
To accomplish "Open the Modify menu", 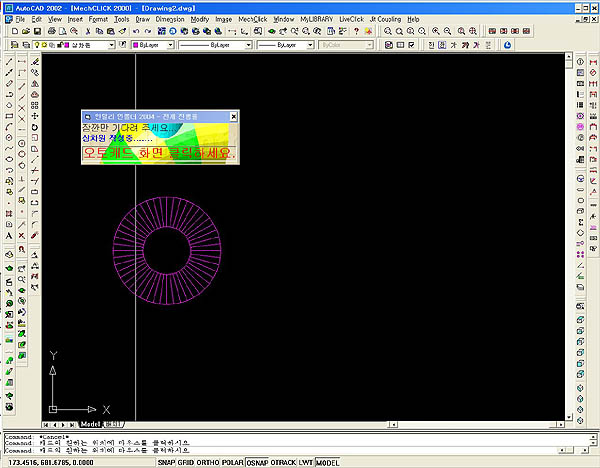I will (200, 19).
